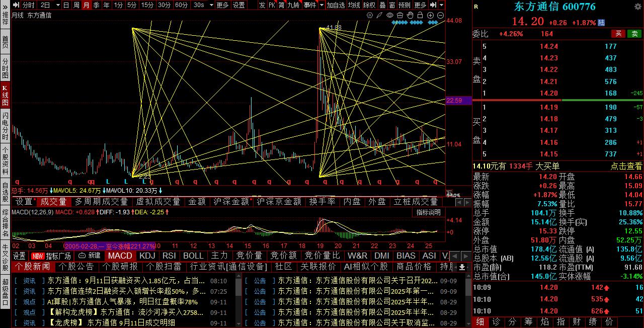Switch to 个股公告 news tab

click(x=76, y=266)
